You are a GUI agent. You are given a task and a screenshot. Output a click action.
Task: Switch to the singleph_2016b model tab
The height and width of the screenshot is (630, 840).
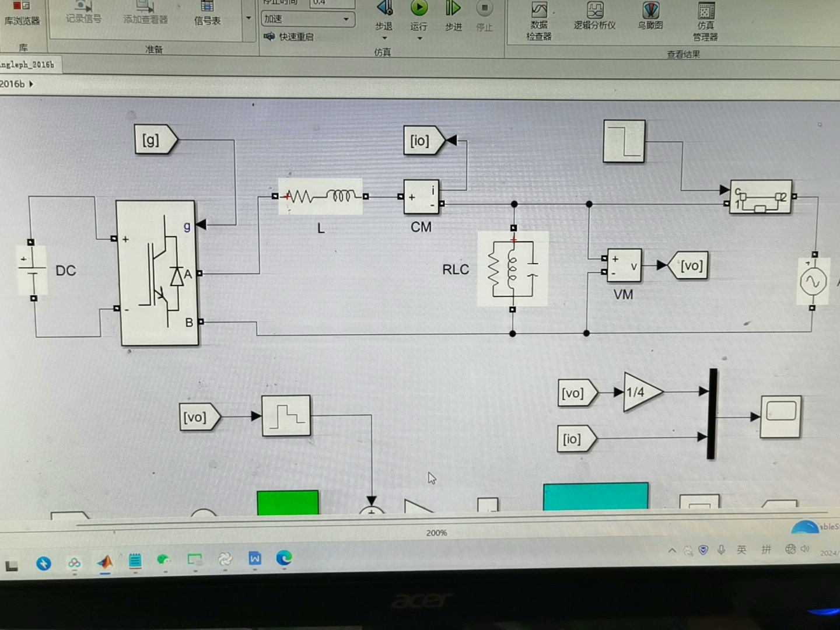coord(28,65)
